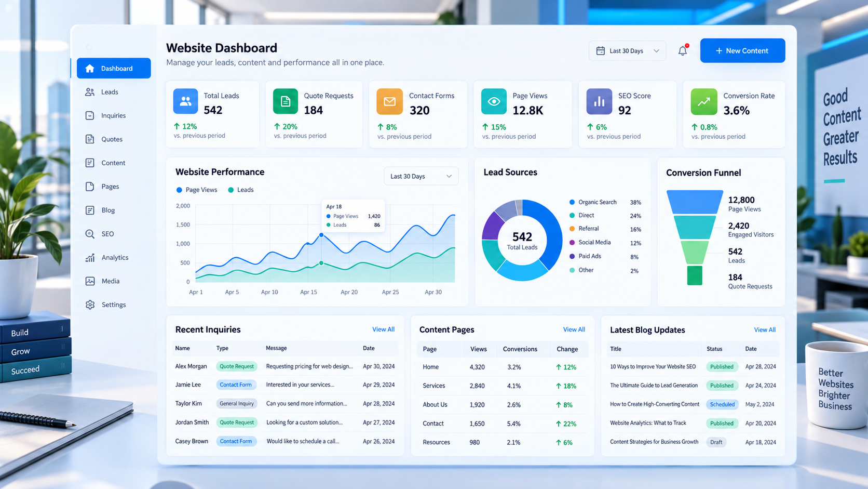
Task: Click the Quote Requests document icon
Action: pyautogui.click(x=286, y=101)
